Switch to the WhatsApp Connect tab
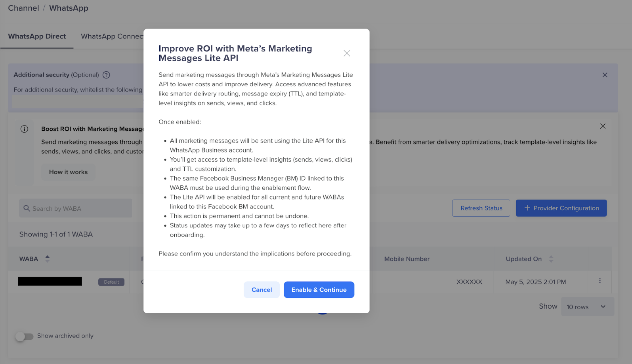This screenshot has height=364, width=632. click(x=112, y=36)
